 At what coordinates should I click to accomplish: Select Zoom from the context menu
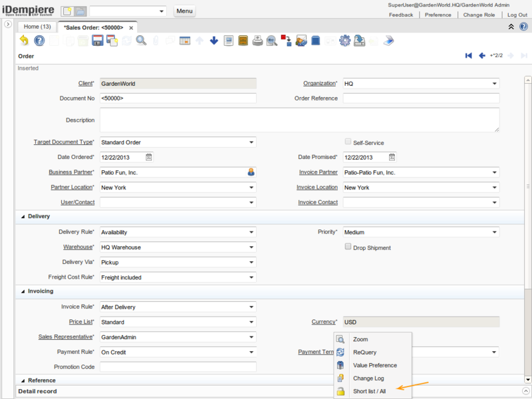coord(360,339)
